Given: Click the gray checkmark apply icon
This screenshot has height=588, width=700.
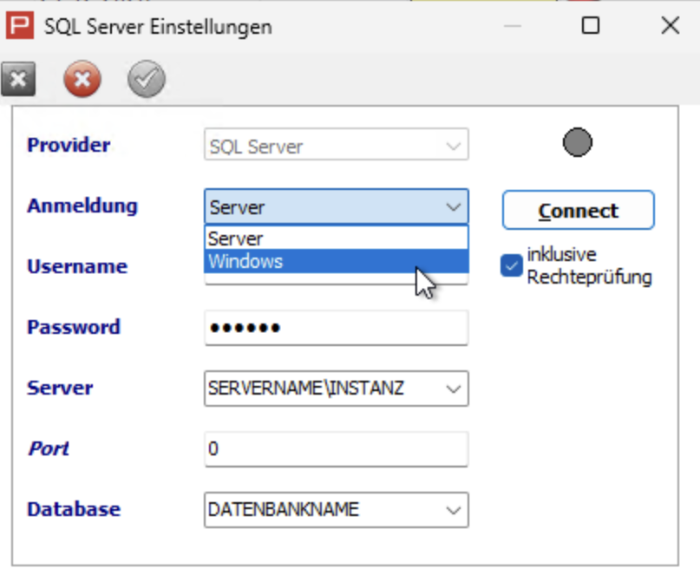Looking at the screenshot, I should pyautogui.click(x=147, y=79).
